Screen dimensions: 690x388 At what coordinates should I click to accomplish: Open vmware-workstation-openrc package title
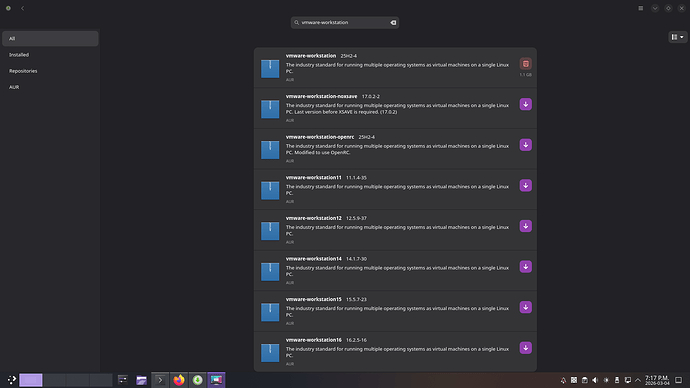pyautogui.click(x=320, y=137)
